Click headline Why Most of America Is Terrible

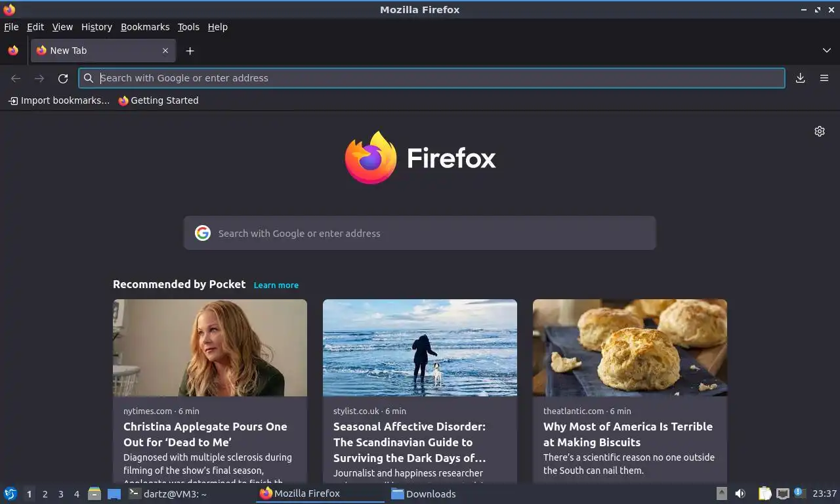(x=628, y=434)
